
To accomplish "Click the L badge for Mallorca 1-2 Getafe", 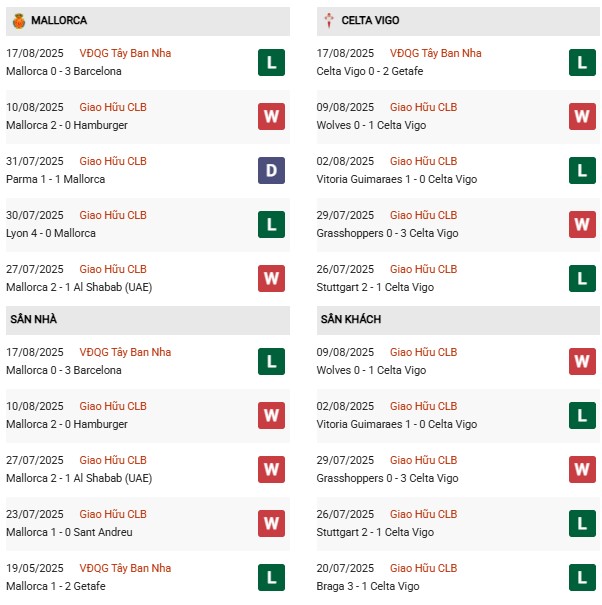I will coord(271,578).
